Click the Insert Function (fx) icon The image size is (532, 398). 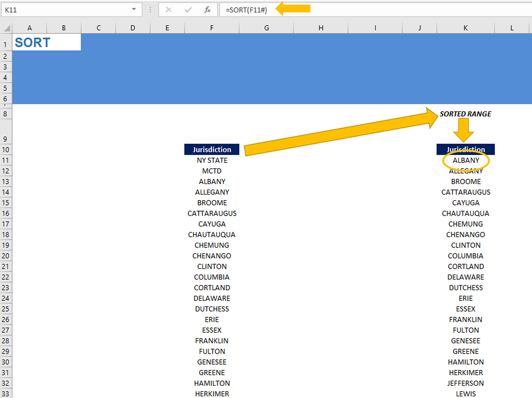tap(207, 9)
